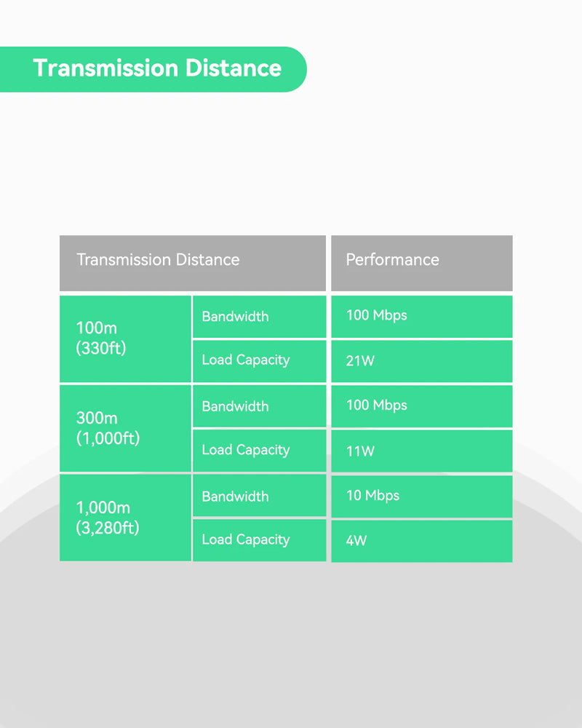Click the Bandwidth cell in the 100m row

(235, 317)
